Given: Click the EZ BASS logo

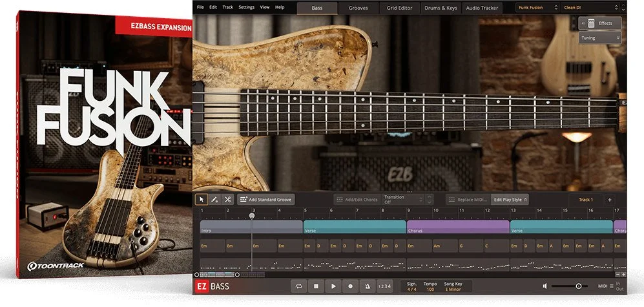Looking at the screenshot, I should pos(213,286).
